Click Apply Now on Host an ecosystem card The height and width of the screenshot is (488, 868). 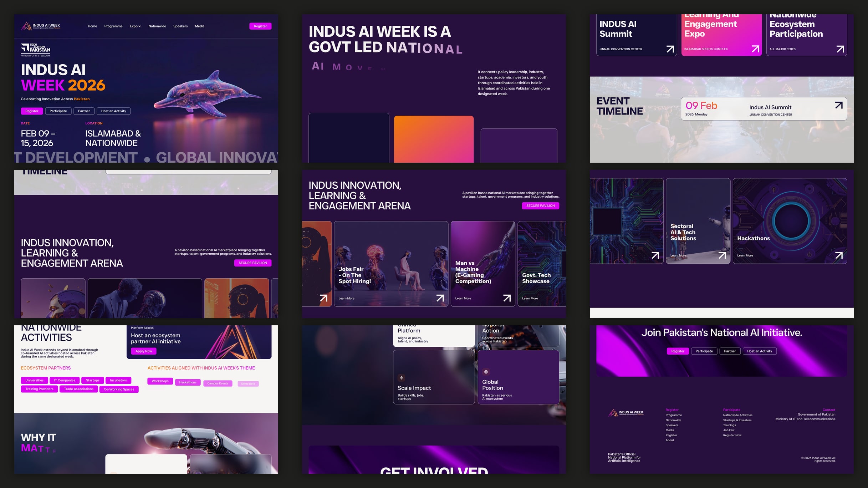click(x=143, y=351)
